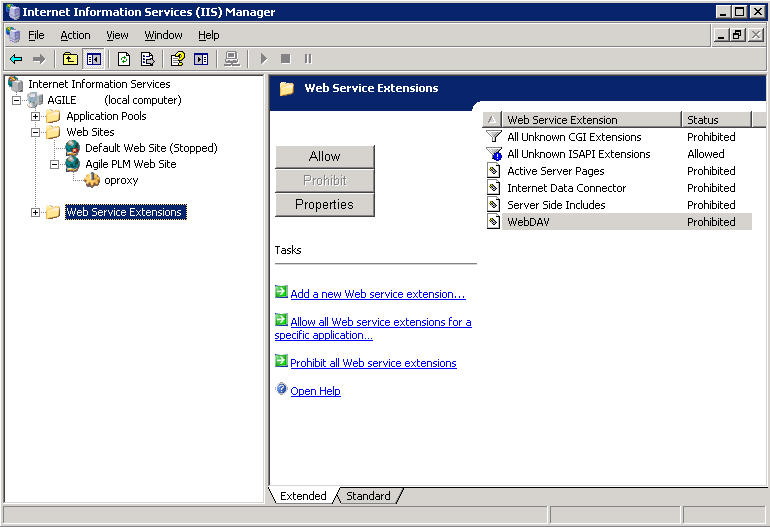This screenshot has height=527, width=770.
Task: Open the File menu
Action: point(36,35)
